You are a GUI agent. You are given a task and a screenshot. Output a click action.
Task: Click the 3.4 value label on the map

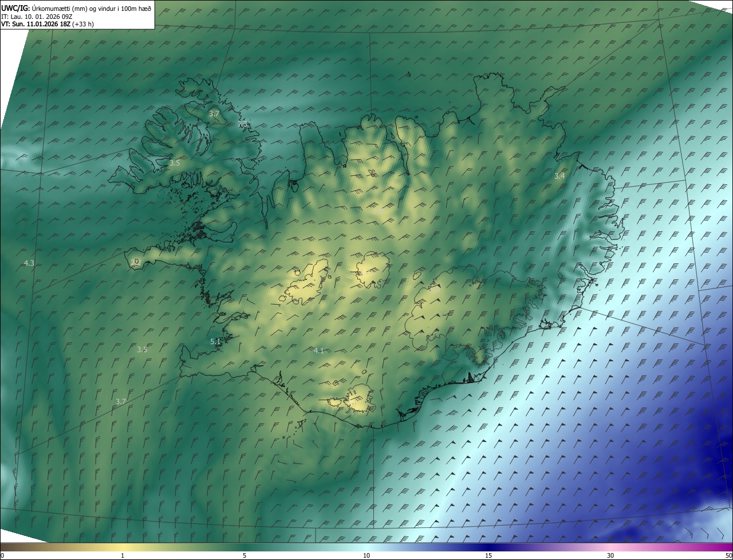coord(559,176)
